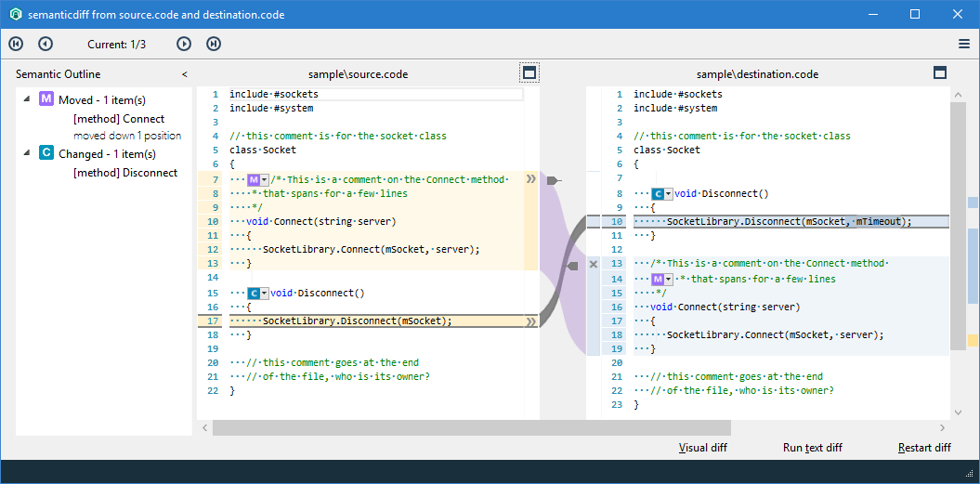Click 'void Connect(string server)' in destination pane

(x=725, y=307)
